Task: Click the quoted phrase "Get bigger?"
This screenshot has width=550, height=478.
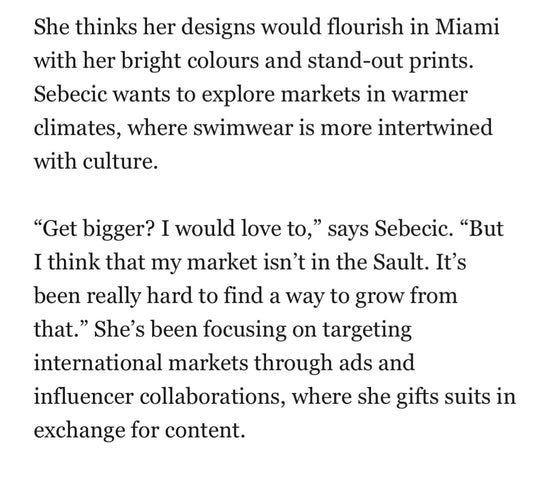Action: [x=94, y=230]
